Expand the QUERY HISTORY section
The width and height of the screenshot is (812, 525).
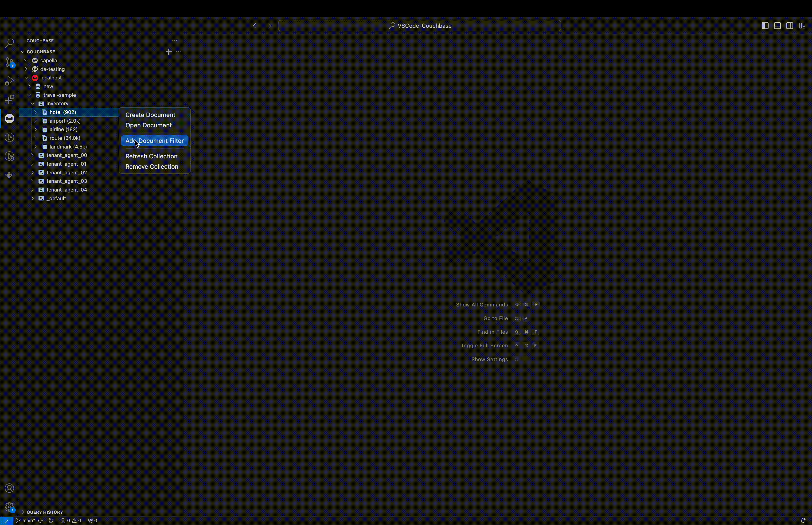click(x=45, y=512)
